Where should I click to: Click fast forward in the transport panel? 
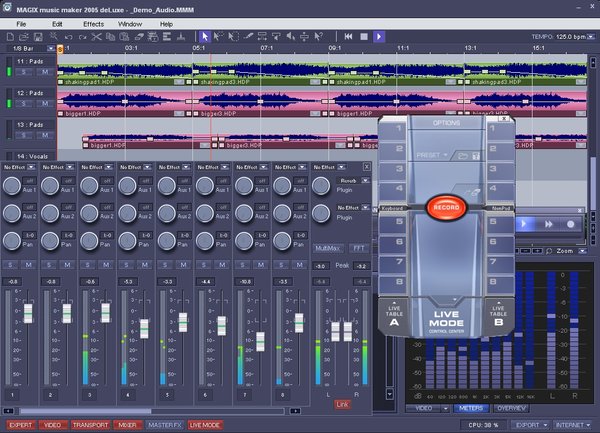[x=548, y=224]
